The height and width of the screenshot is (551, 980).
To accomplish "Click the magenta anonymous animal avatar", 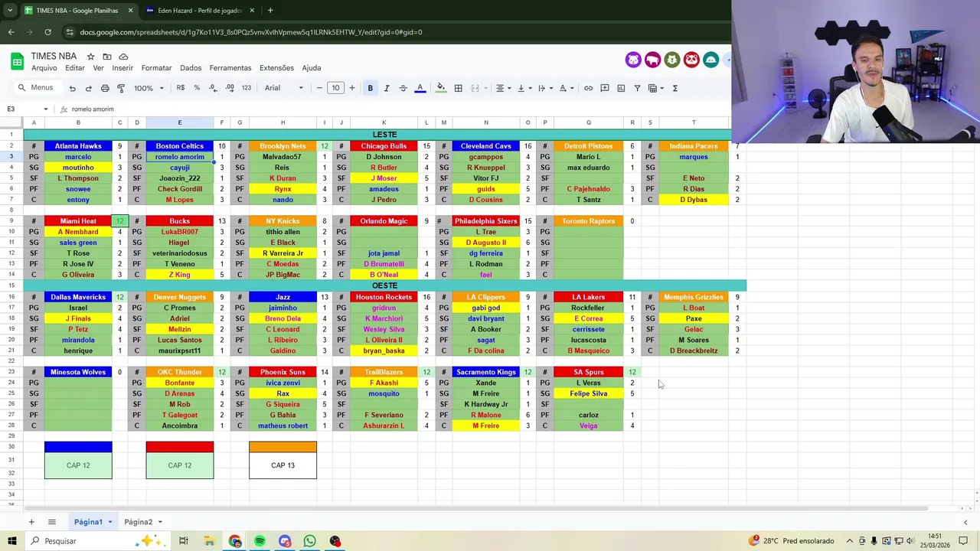I will point(652,60).
